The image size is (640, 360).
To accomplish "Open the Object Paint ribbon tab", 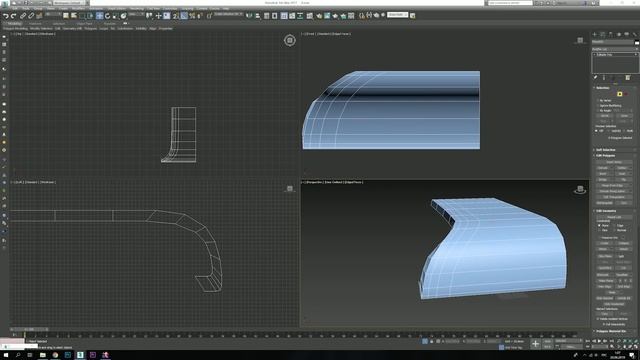I will (x=84, y=23).
